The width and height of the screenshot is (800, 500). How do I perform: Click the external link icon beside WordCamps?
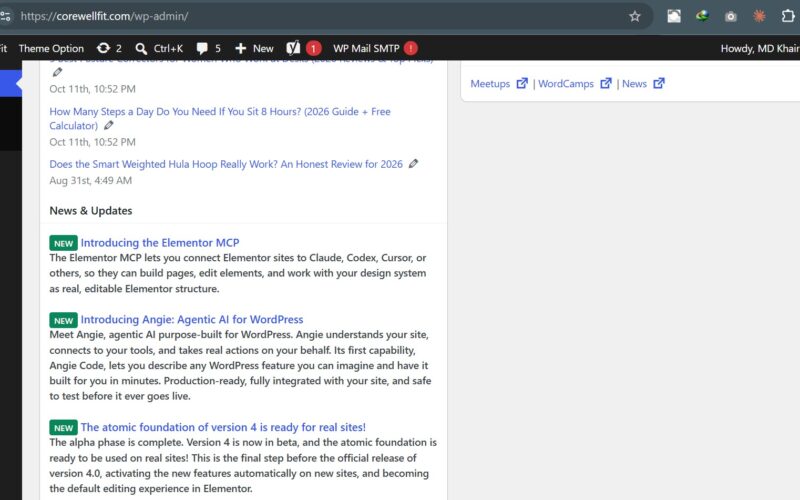[x=606, y=83]
